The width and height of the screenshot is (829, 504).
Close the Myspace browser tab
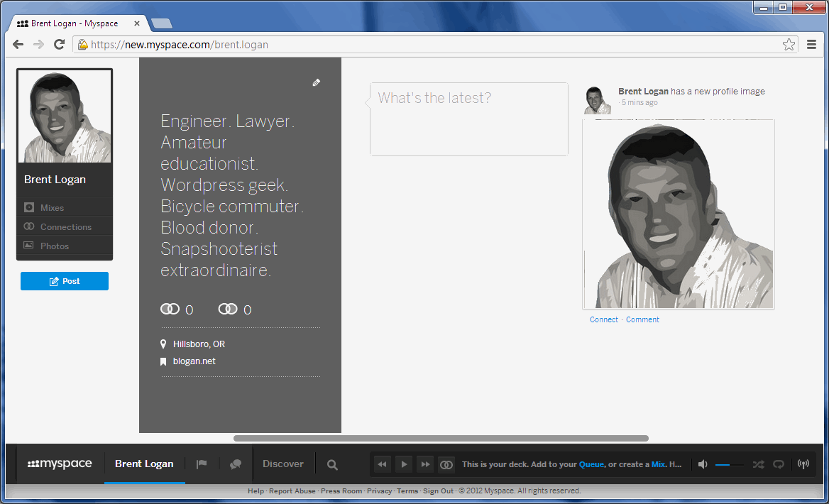pyautogui.click(x=137, y=23)
